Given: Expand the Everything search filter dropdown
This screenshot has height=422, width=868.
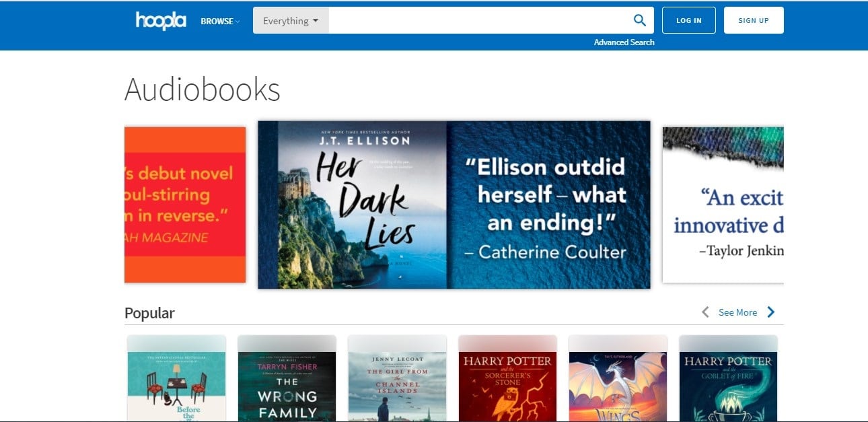Looking at the screenshot, I should (x=291, y=21).
